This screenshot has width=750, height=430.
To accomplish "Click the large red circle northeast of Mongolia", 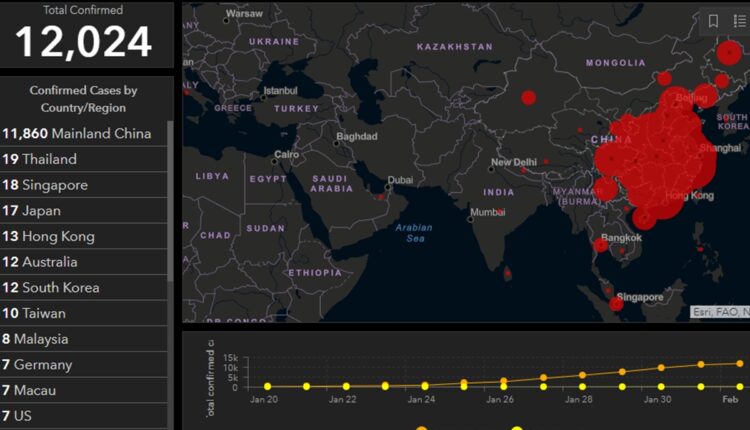I will point(729,53).
